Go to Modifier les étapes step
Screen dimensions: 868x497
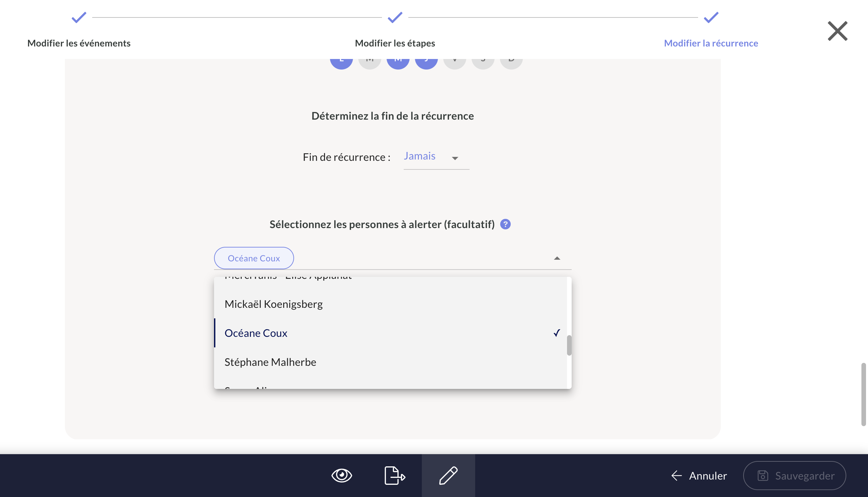(395, 43)
